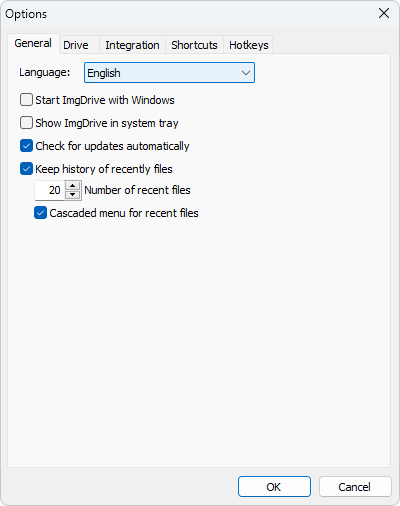This screenshot has height=506, width=400.
Task: Click the Options title bar text
Action: click(x=26, y=14)
